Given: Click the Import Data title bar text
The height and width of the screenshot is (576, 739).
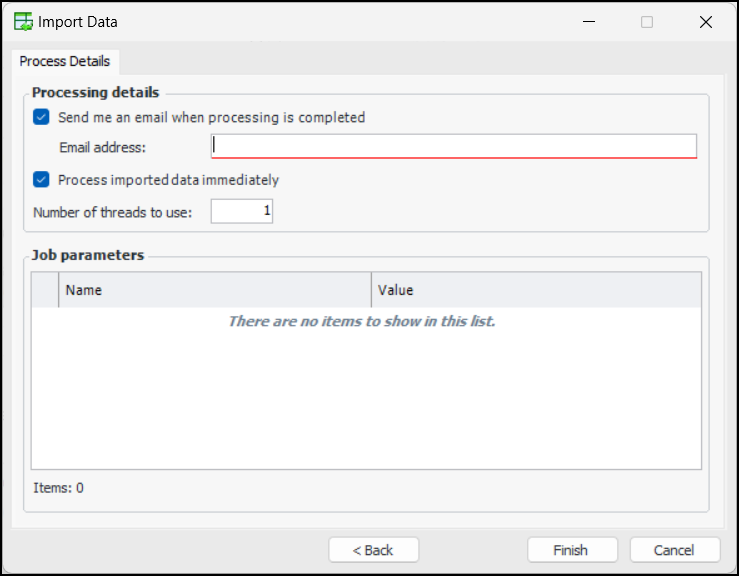Looking at the screenshot, I should click(x=77, y=21).
